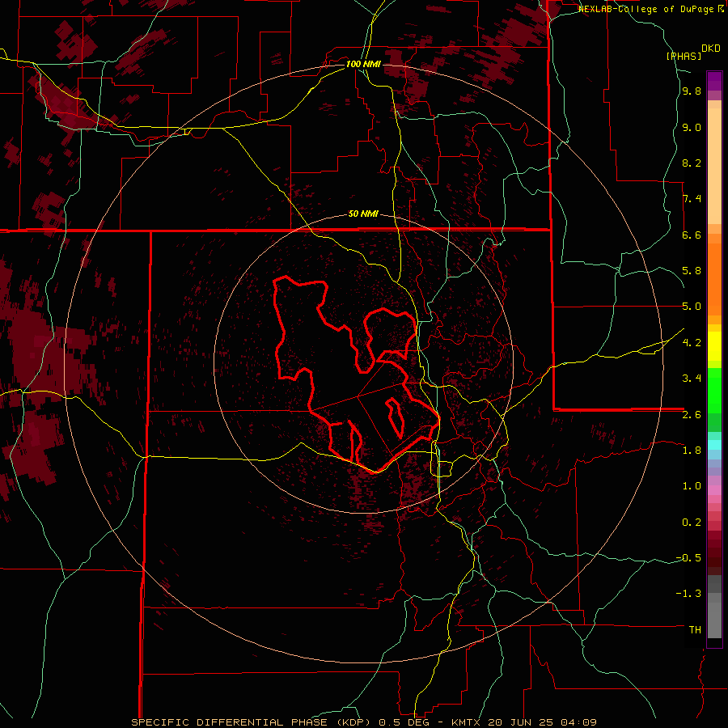Click the 100 NMI range ring label

tap(363, 64)
